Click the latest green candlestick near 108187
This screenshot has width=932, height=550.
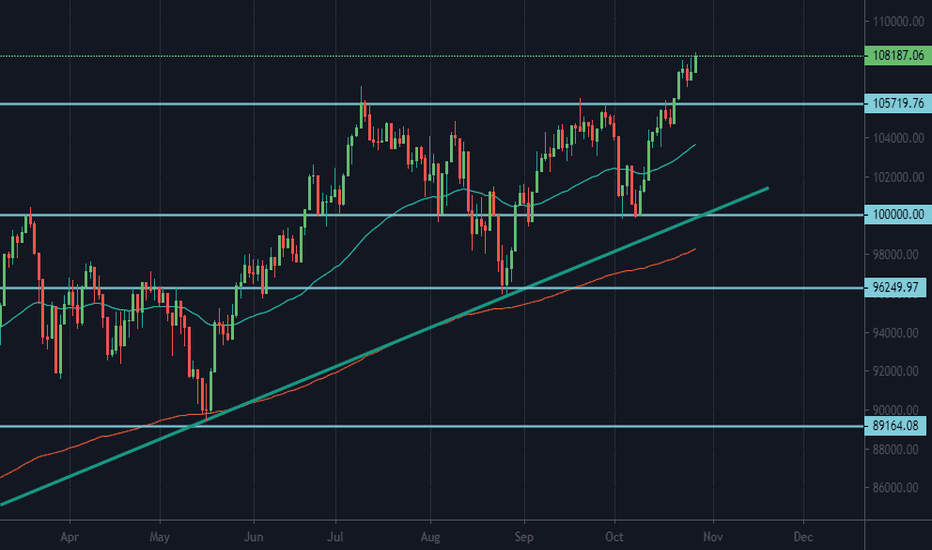(x=695, y=64)
